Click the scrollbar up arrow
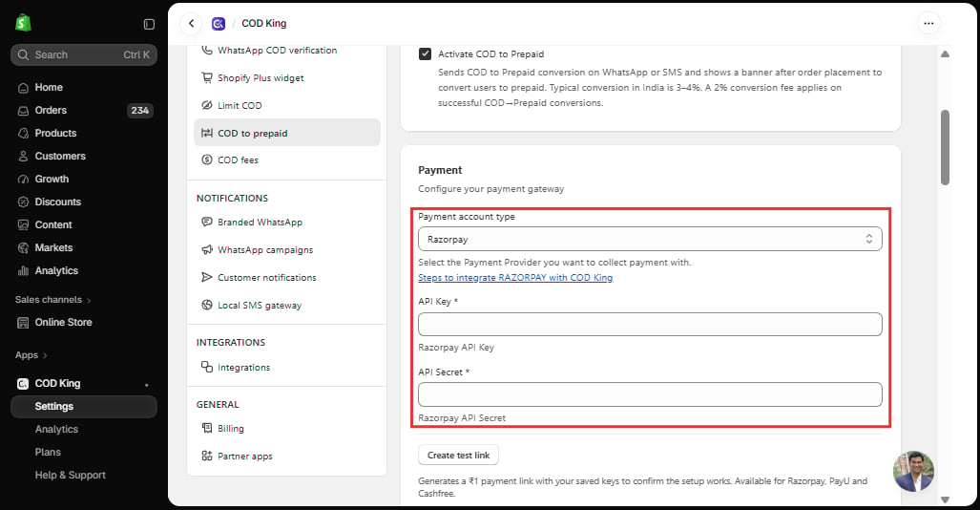Viewport: 980px width, 510px height. tap(945, 53)
